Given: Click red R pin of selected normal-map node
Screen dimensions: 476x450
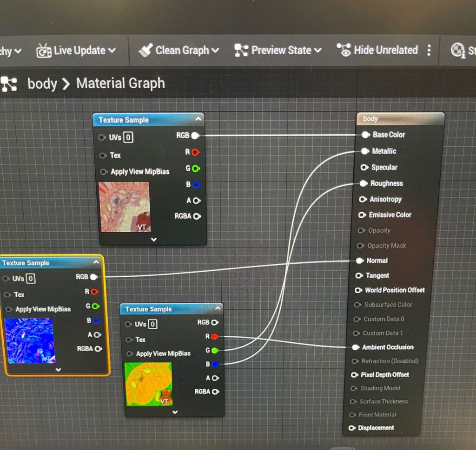Looking at the screenshot, I should tap(94, 292).
